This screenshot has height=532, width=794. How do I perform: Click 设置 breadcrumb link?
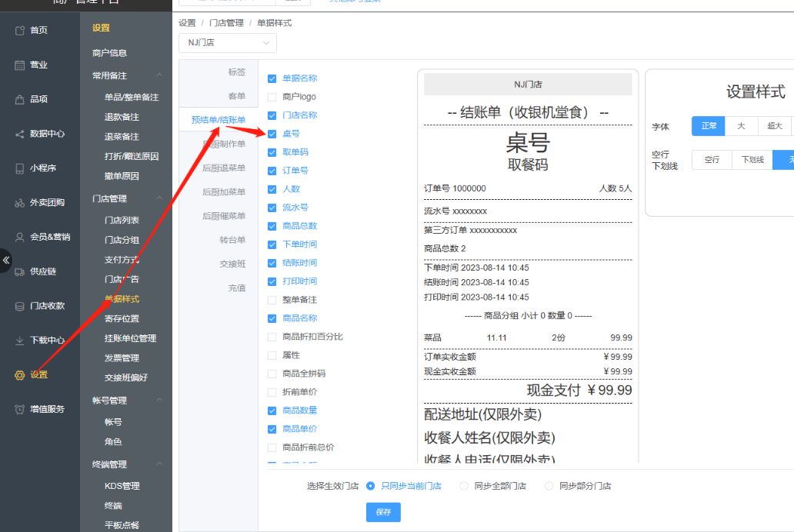coord(187,23)
